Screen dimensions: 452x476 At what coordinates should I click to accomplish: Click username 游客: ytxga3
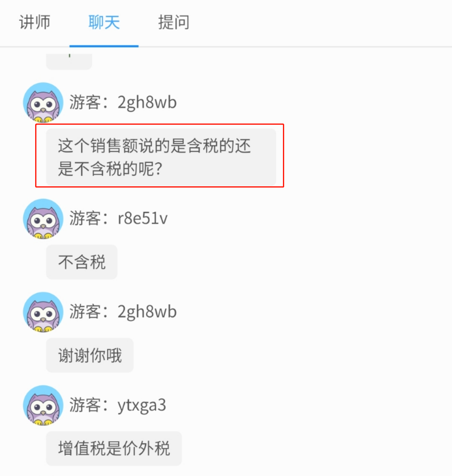point(118,405)
